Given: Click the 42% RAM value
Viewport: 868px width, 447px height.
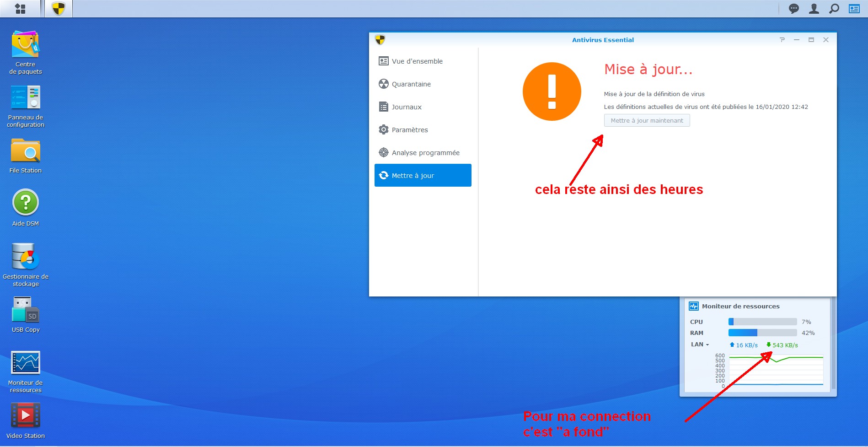Looking at the screenshot, I should pos(808,333).
